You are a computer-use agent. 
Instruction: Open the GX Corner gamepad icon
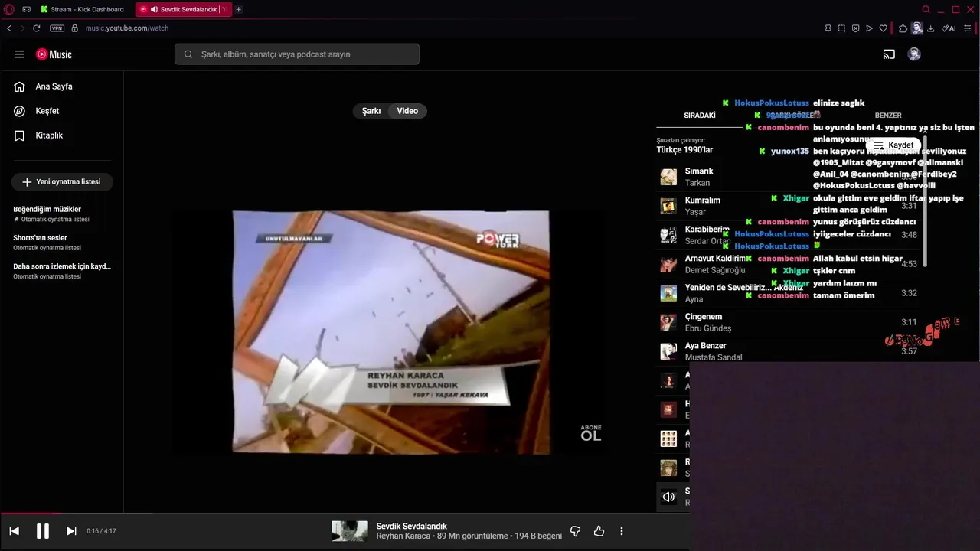click(27, 9)
